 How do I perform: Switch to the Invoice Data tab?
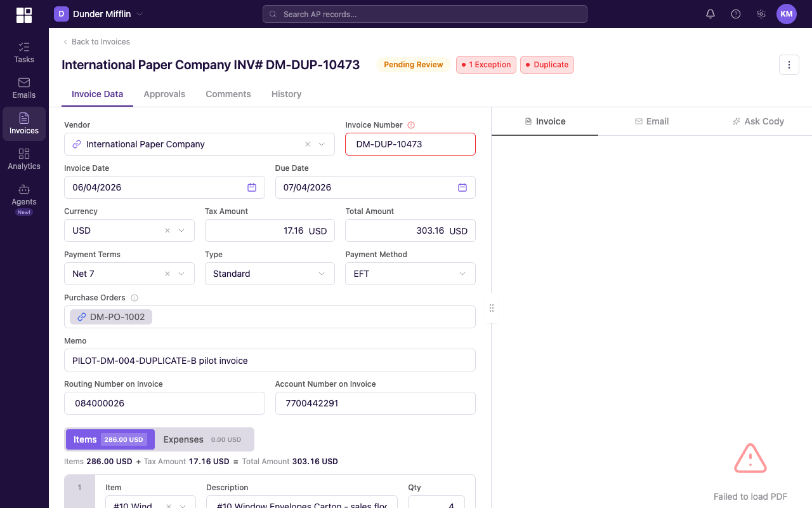(98, 94)
